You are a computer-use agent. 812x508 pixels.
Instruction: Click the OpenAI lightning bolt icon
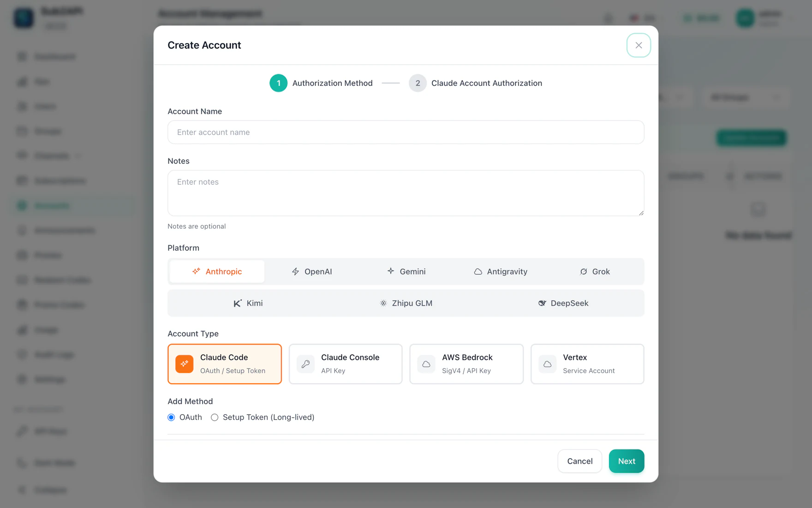point(295,272)
